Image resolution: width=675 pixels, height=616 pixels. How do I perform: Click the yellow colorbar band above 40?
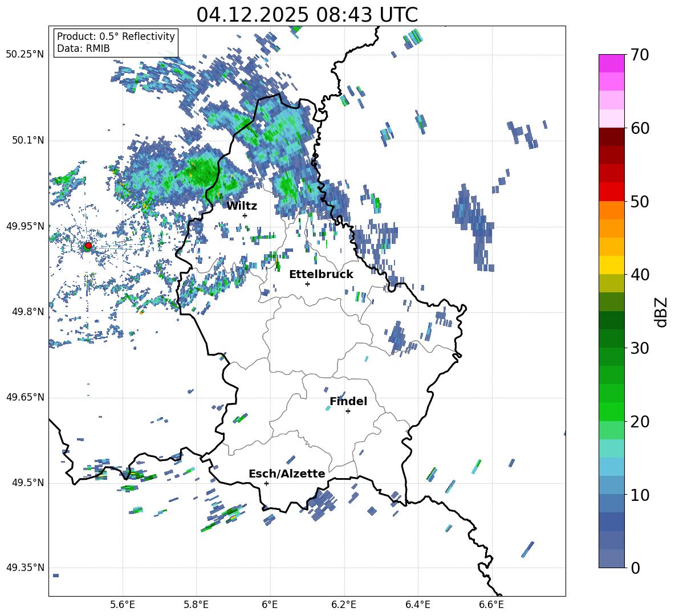[611, 265]
